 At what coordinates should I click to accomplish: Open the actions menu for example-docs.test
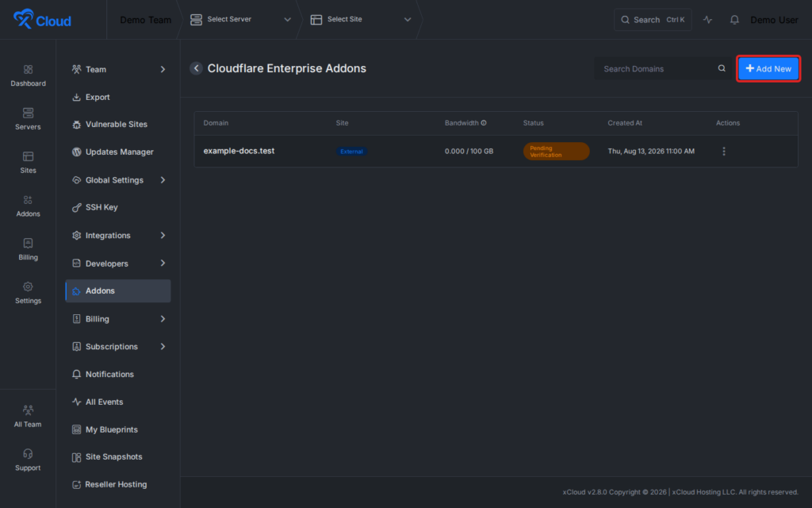pyautogui.click(x=724, y=152)
